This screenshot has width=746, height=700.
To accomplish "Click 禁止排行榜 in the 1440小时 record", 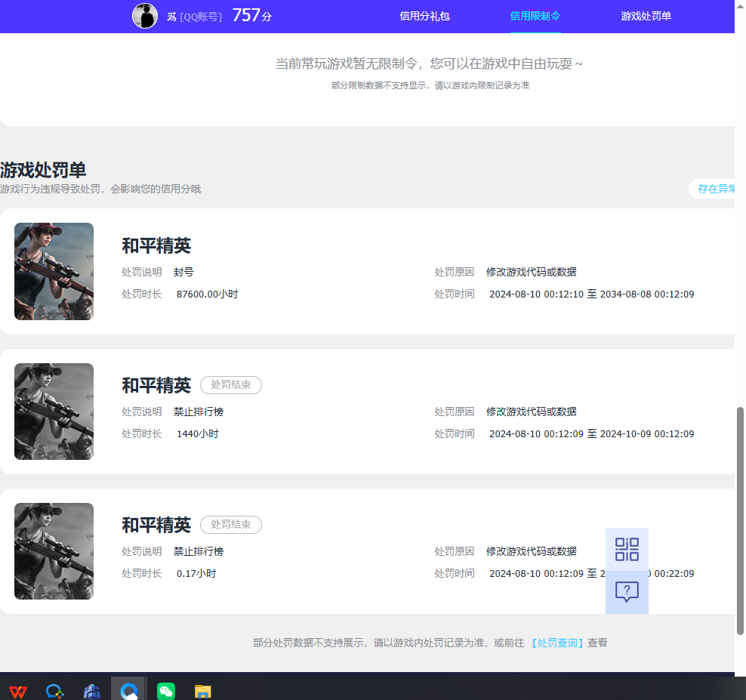I will pyautogui.click(x=199, y=412).
